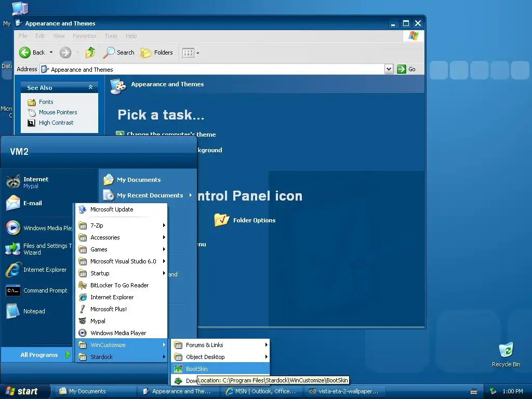532x399 pixels.
Task: Open Folder Options control panel icon
Action: pos(222,220)
